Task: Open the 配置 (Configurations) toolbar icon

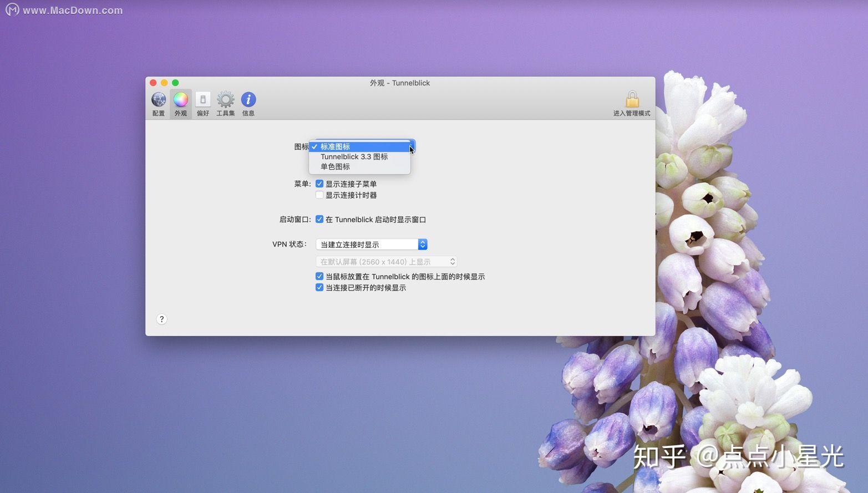Action: click(159, 104)
